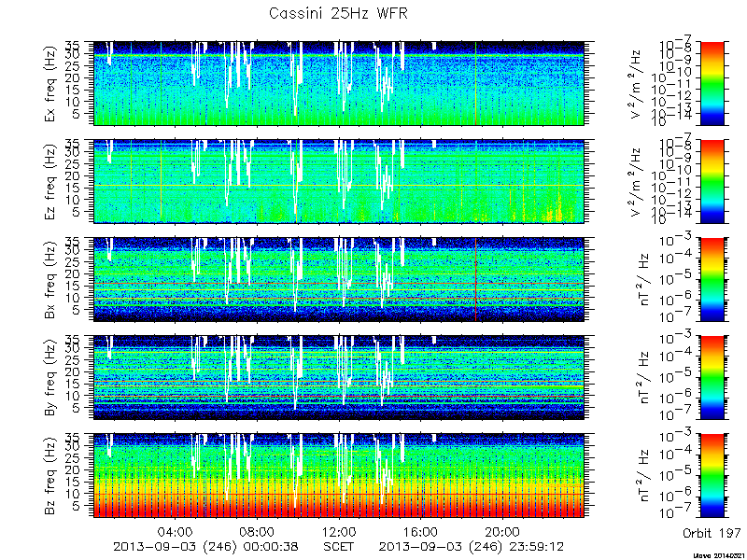Click the 10^-7 tick on Bz colorbar
The height and width of the screenshot is (560, 747).
(x=676, y=514)
